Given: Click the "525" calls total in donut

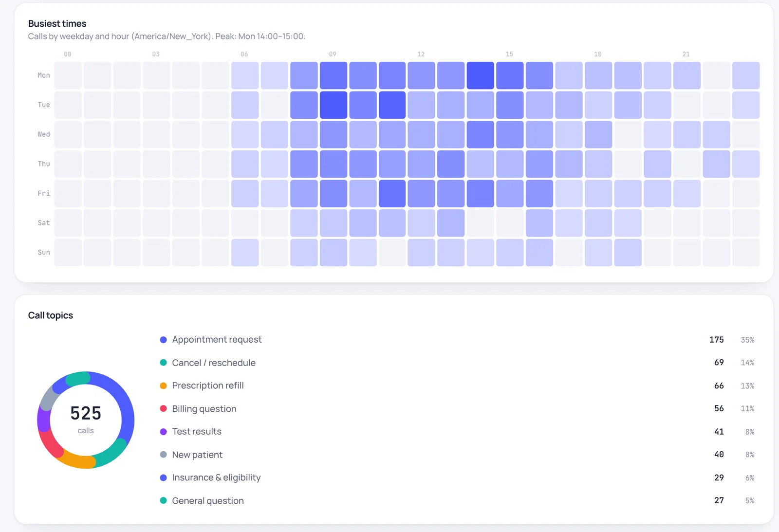Looking at the screenshot, I should (x=86, y=413).
